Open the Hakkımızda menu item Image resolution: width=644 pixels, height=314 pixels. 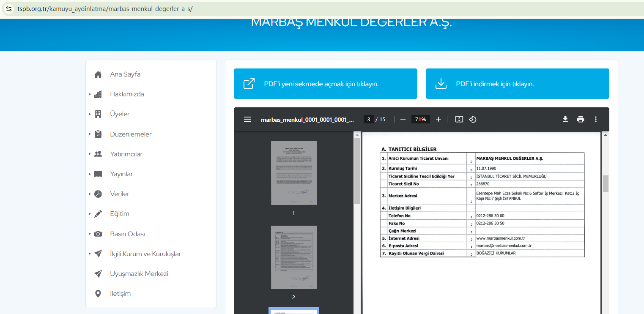127,94
